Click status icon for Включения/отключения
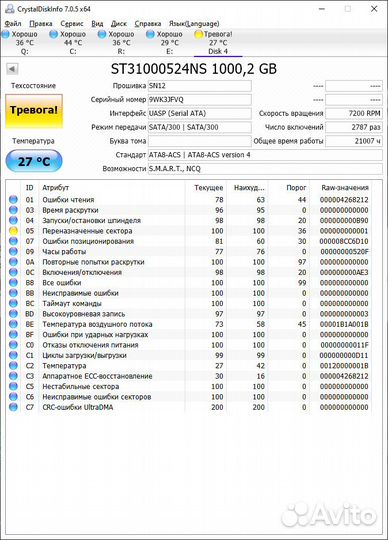 coord(13,272)
